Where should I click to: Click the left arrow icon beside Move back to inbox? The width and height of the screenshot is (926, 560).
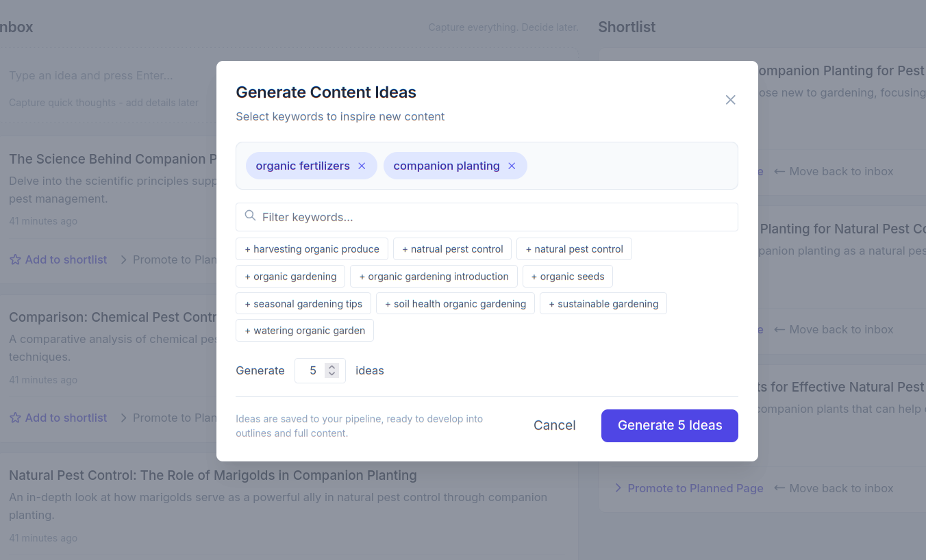pos(781,171)
